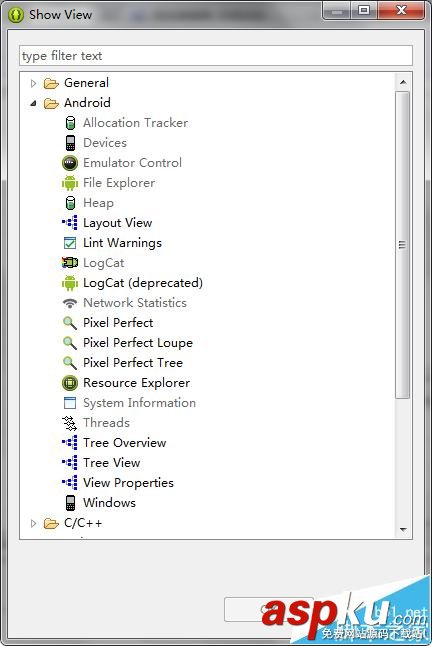Select the Heap view

pyautogui.click(x=98, y=203)
